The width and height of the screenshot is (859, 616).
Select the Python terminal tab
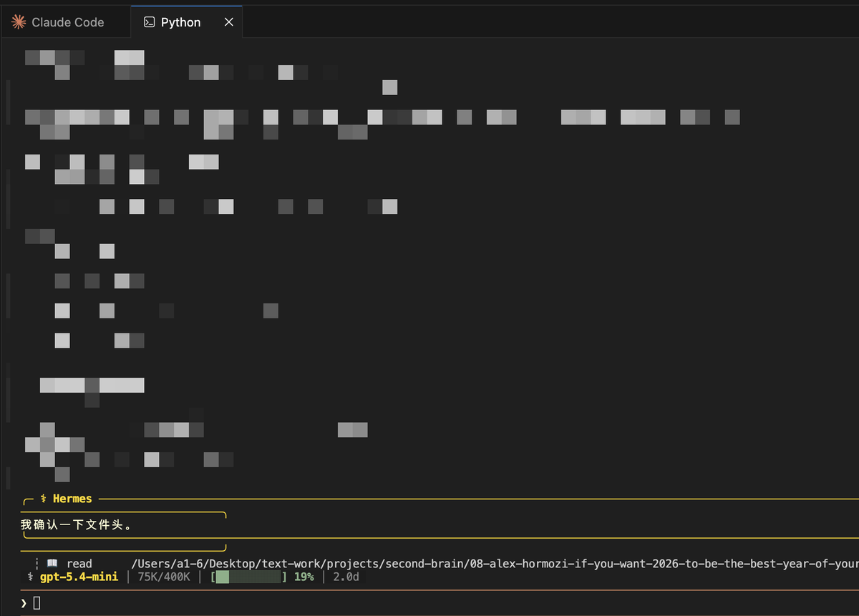[180, 22]
